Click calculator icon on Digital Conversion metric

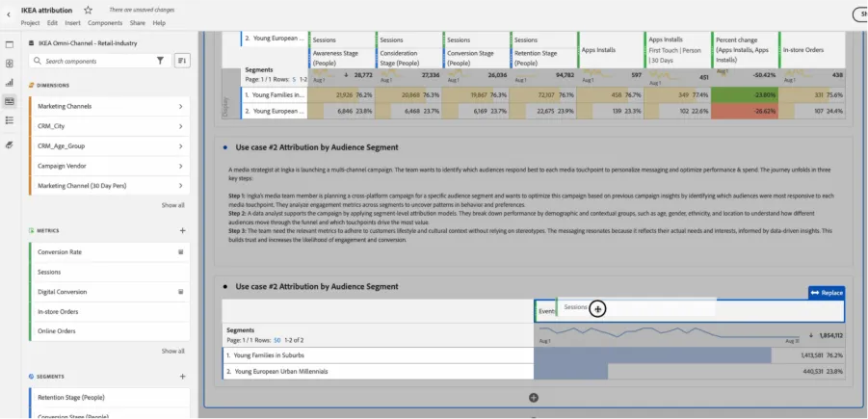pyautogui.click(x=180, y=292)
